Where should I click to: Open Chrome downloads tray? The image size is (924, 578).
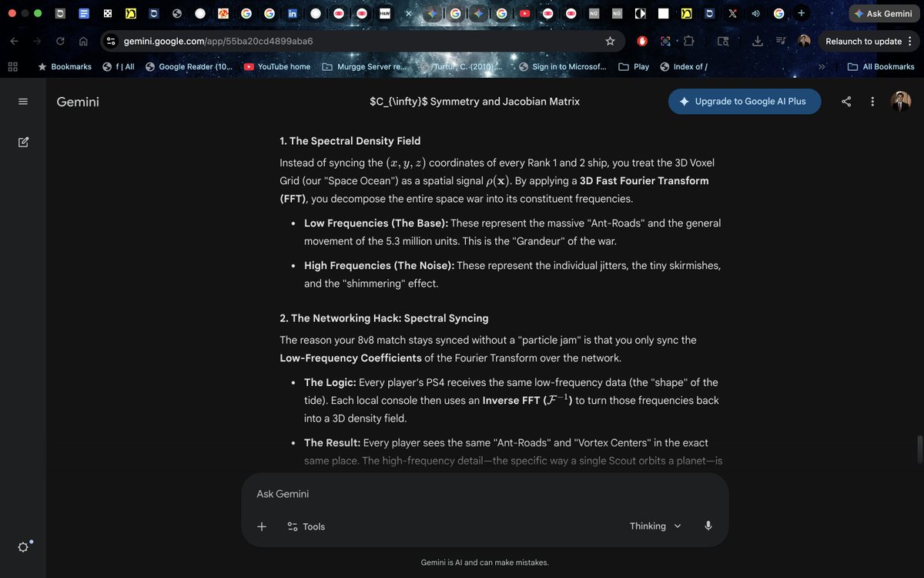(758, 41)
